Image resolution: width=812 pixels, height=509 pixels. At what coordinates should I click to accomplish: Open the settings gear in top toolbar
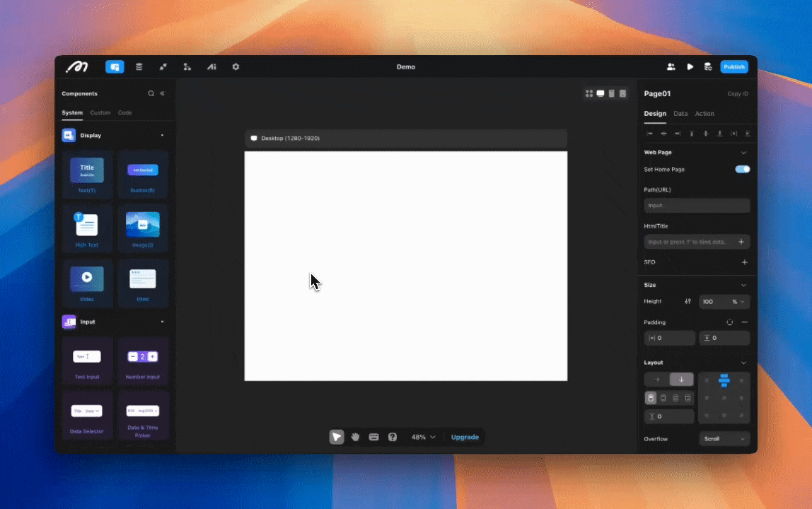(236, 66)
